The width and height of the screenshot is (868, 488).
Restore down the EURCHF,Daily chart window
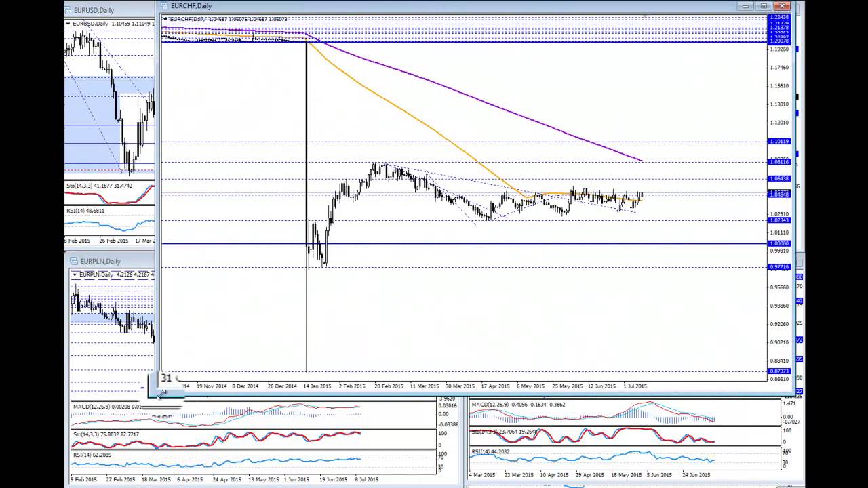[x=764, y=6]
